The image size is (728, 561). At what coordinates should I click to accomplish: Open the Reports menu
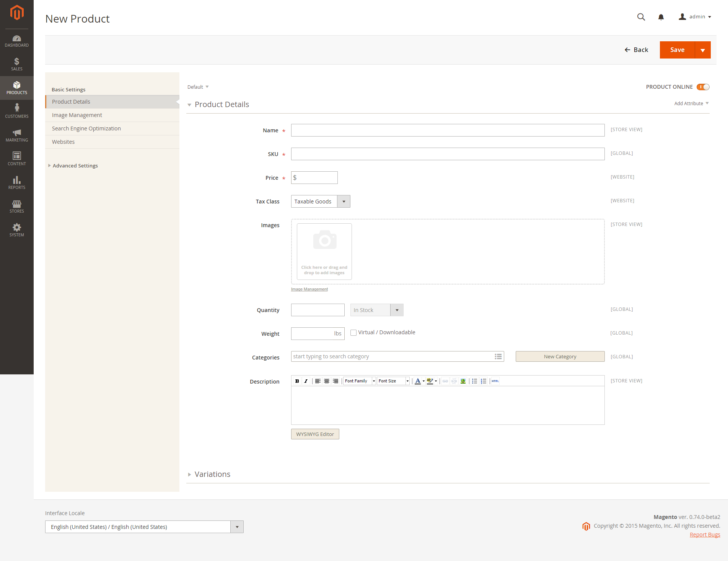17,183
